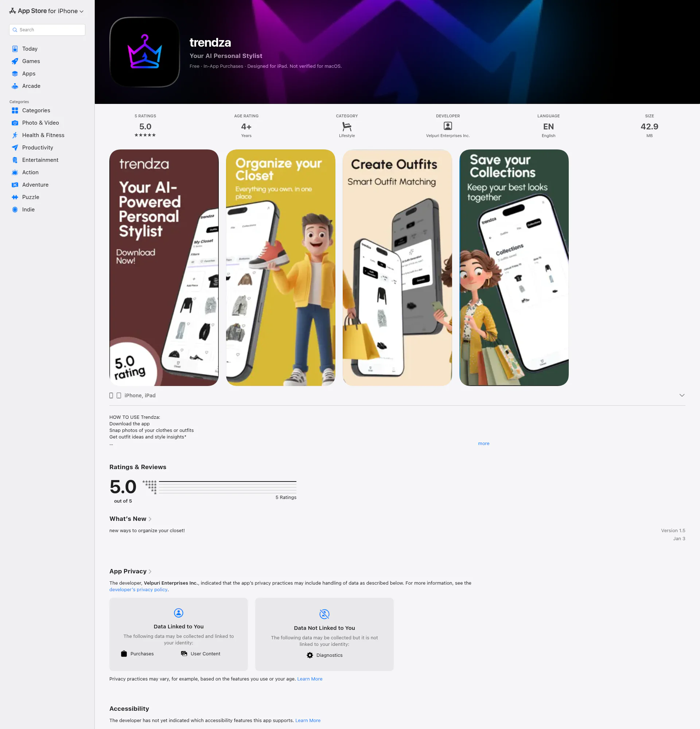Open the Adventure map icon
This screenshot has height=729, width=700.
click(x=15, y=185)
